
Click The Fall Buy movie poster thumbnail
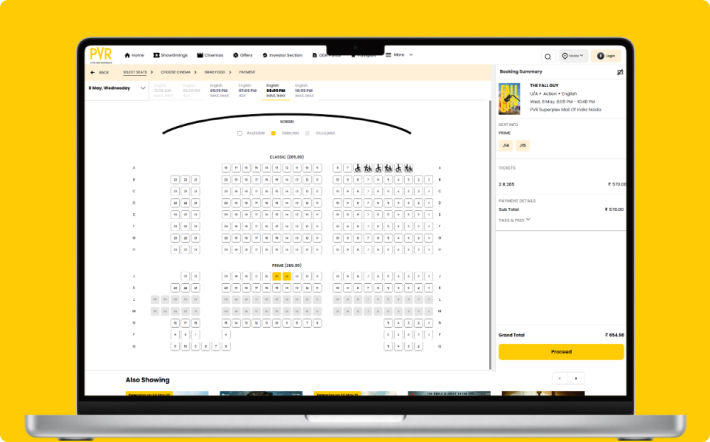point(509,98)
